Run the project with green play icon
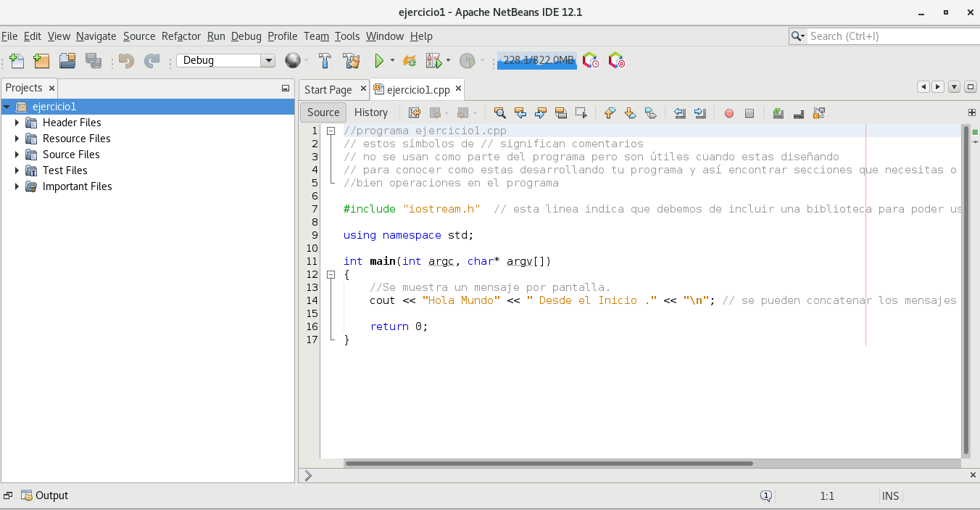The height and width of the screenshot is (510, 980). click(x=378, y=61)
